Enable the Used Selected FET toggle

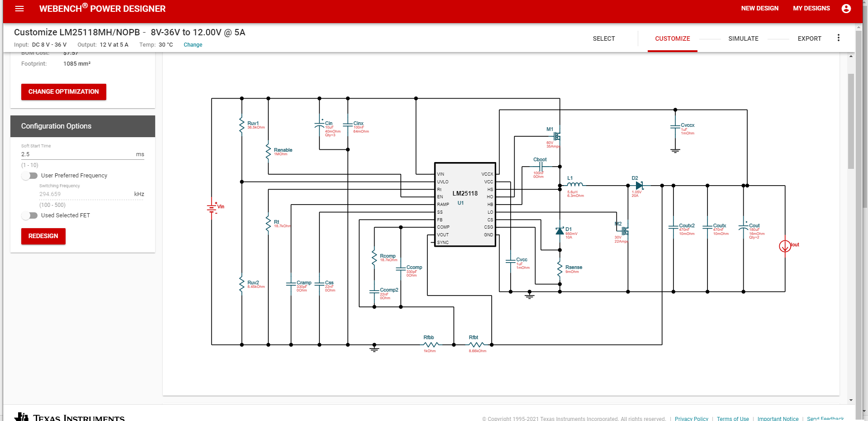(30, 215)
